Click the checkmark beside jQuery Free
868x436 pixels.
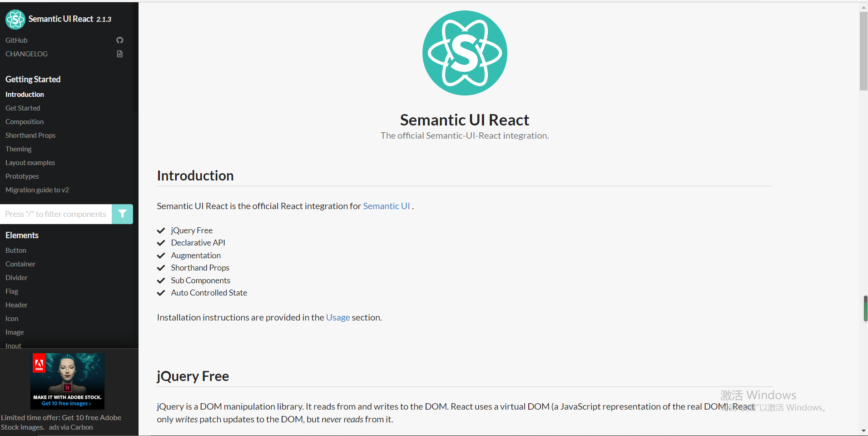(x=161, y=231)
